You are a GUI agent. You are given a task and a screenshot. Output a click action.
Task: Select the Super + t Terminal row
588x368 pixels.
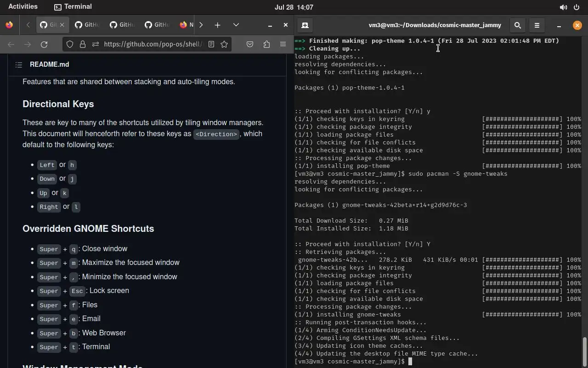[x=73, y=347]
